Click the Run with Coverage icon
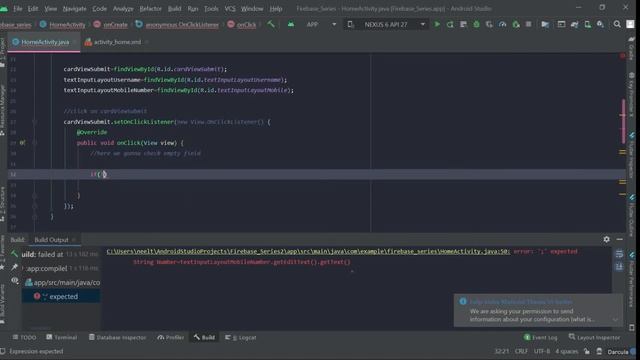Screen dimensions: 640x360 click(x=489, y=24)
